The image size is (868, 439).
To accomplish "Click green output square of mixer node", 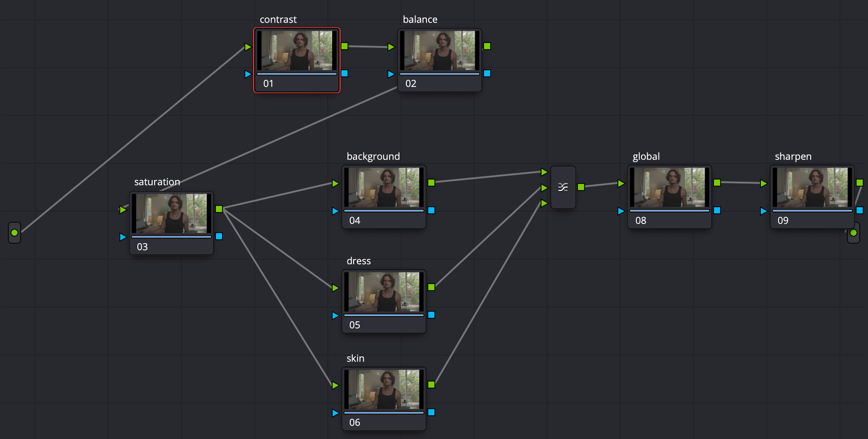I will pyautogui.click(x=581, y=187).
